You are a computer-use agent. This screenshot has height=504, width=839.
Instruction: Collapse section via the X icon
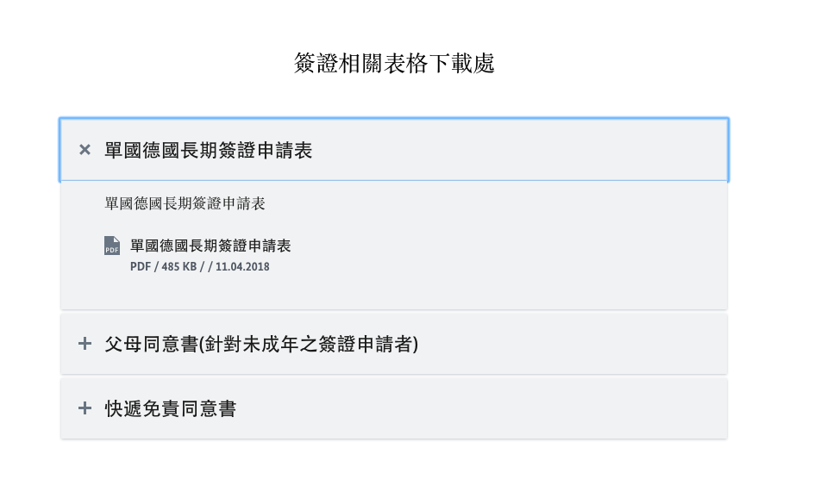pos(85,150)
